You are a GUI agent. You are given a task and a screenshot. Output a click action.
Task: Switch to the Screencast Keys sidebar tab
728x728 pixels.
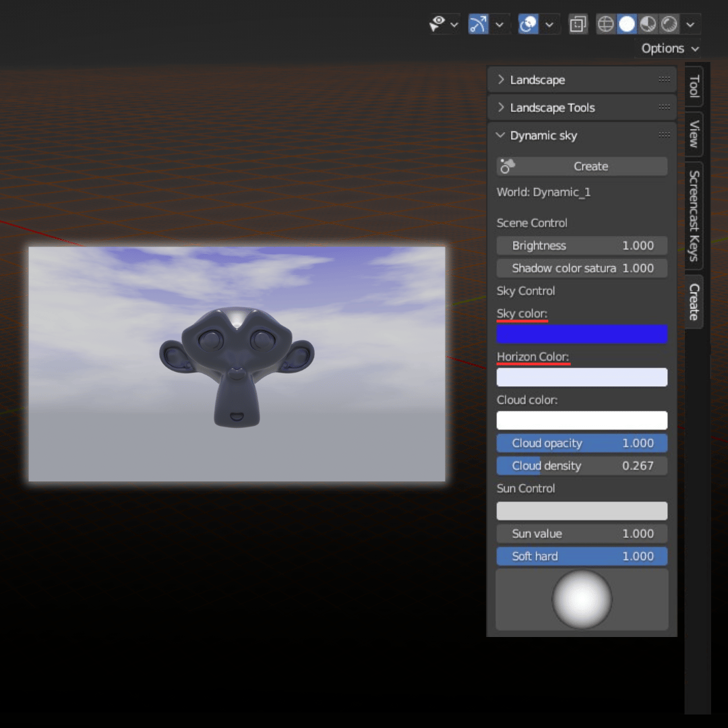(x=694, y=216)
